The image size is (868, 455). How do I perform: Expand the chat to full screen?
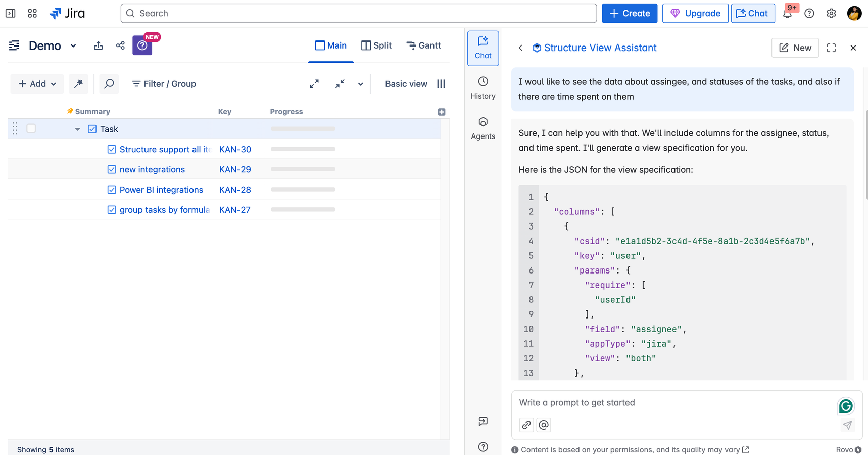(x=831, y=48)
